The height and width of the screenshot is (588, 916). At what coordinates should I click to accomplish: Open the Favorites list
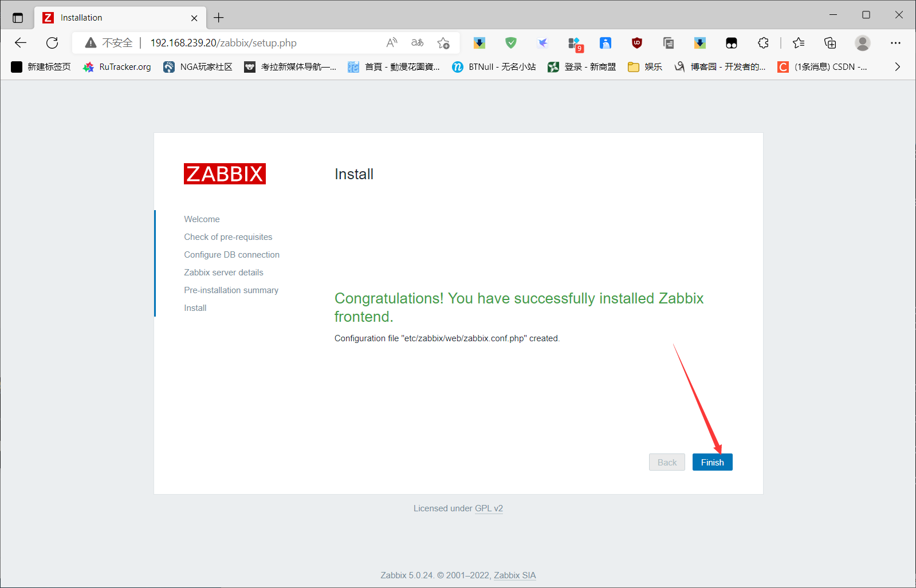tap(799, 43)
